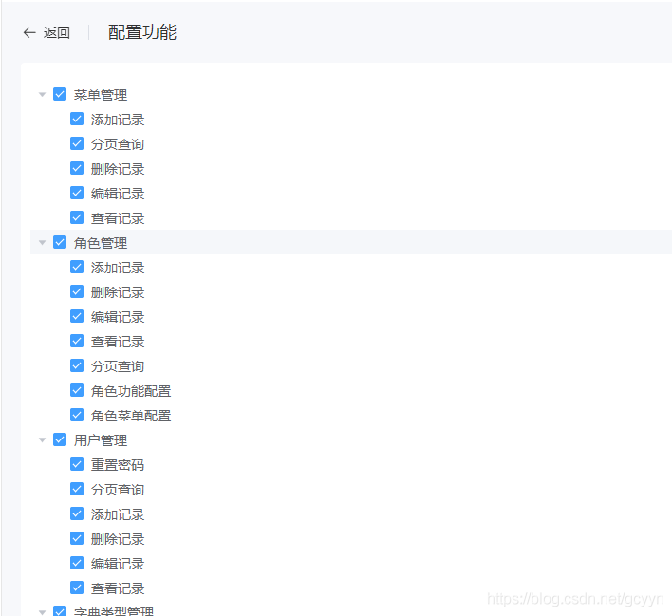Click 查看记录 label under 菜单管理
This screenshot has height=616, width=672.
118,218
